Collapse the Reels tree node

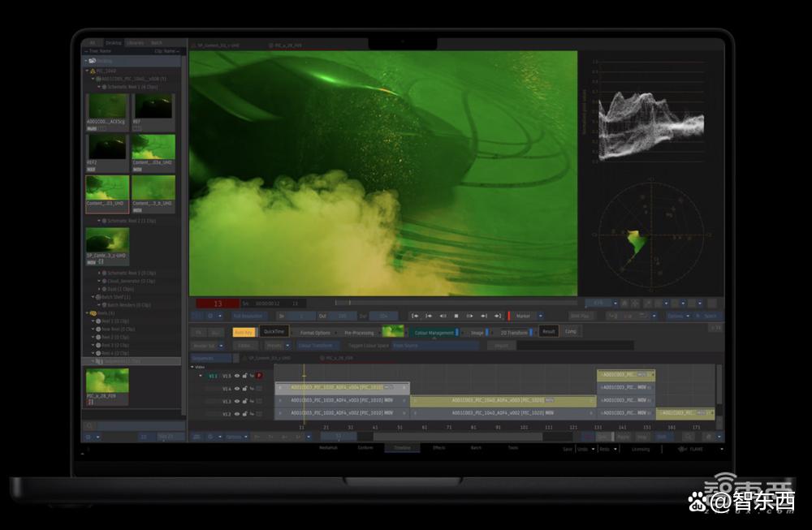[x=87, y=313]
